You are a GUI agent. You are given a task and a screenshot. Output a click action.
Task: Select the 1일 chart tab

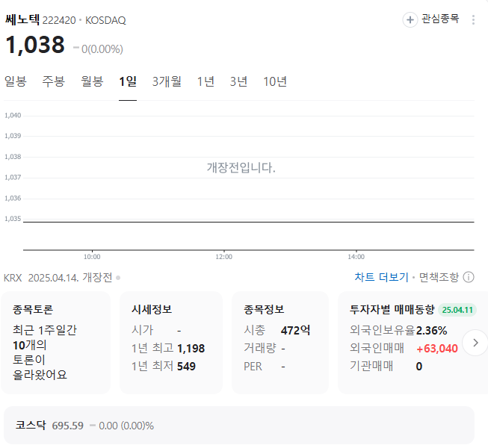[x=128, y=81]
